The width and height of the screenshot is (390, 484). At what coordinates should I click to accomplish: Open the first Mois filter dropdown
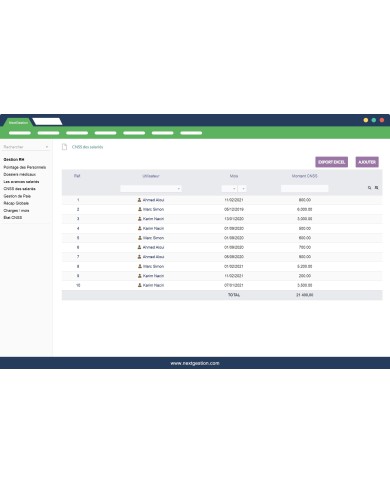coord(229,189)
